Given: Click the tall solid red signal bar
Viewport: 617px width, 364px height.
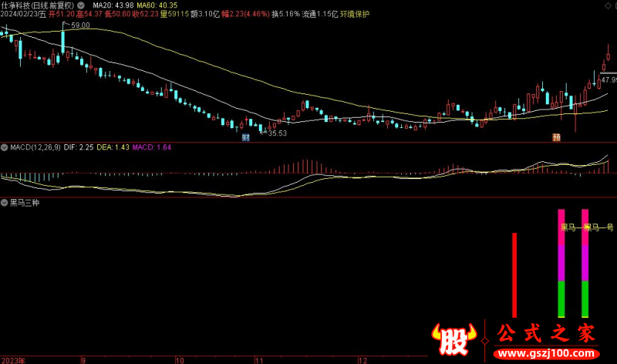Looking at the screenshot, I should 514,275.
